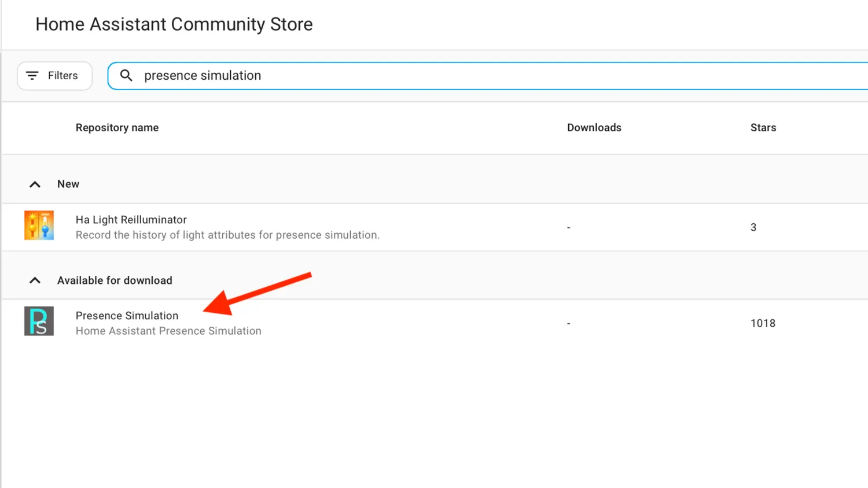868x488 pixels.
Task: Open the Filters button
Action: point(54,76)
